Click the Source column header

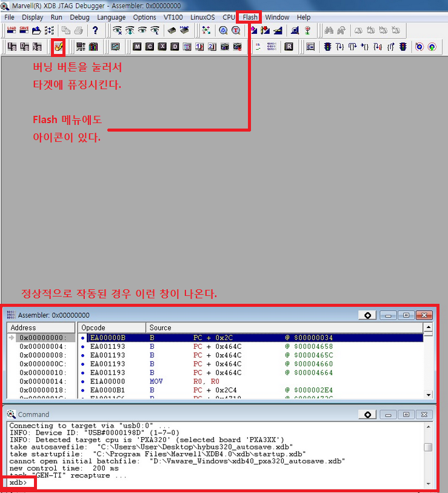pos(284,327)
